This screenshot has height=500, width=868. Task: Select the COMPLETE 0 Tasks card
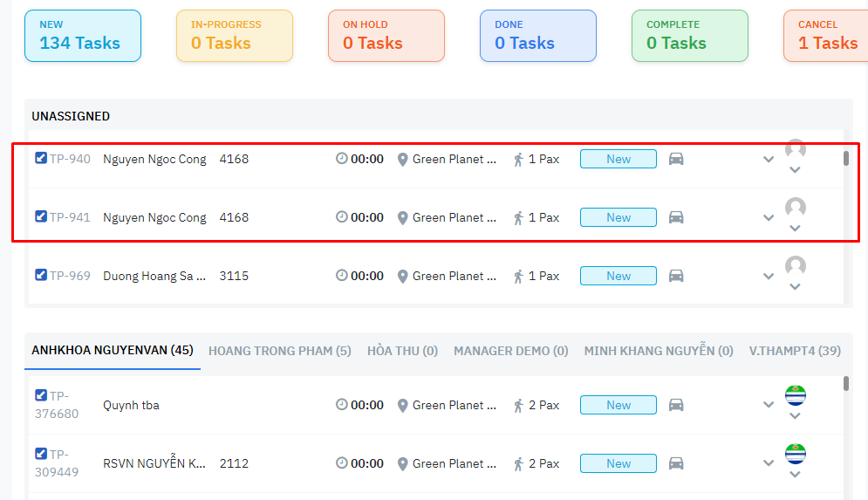(x=690, y=36)
